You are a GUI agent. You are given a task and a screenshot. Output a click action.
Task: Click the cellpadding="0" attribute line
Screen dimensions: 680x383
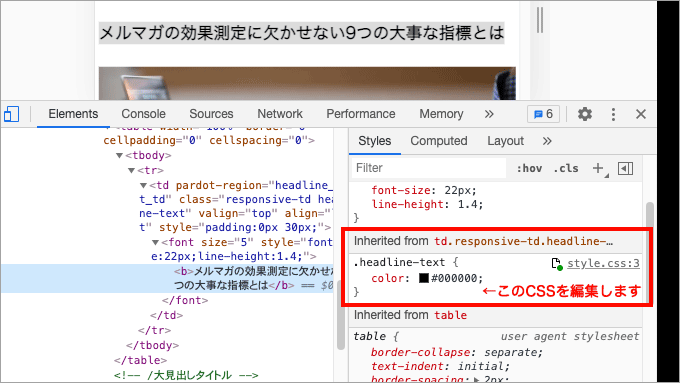(x=209, y=141)
